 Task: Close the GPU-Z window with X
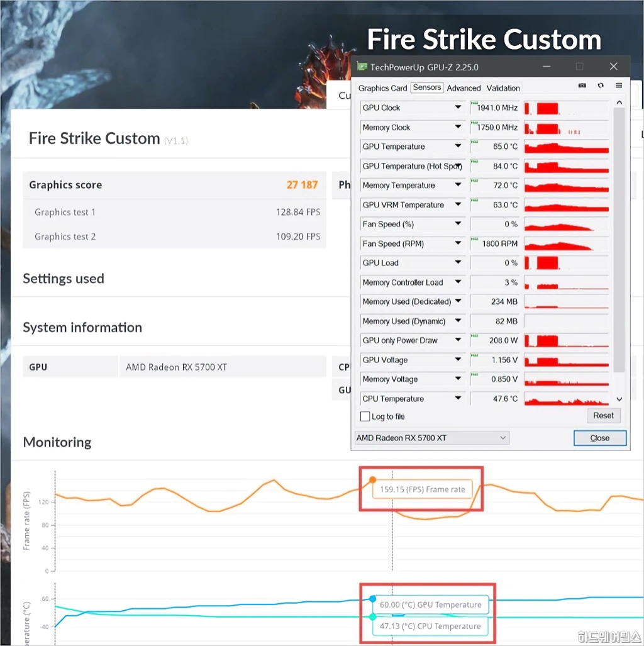pos(613,66)
